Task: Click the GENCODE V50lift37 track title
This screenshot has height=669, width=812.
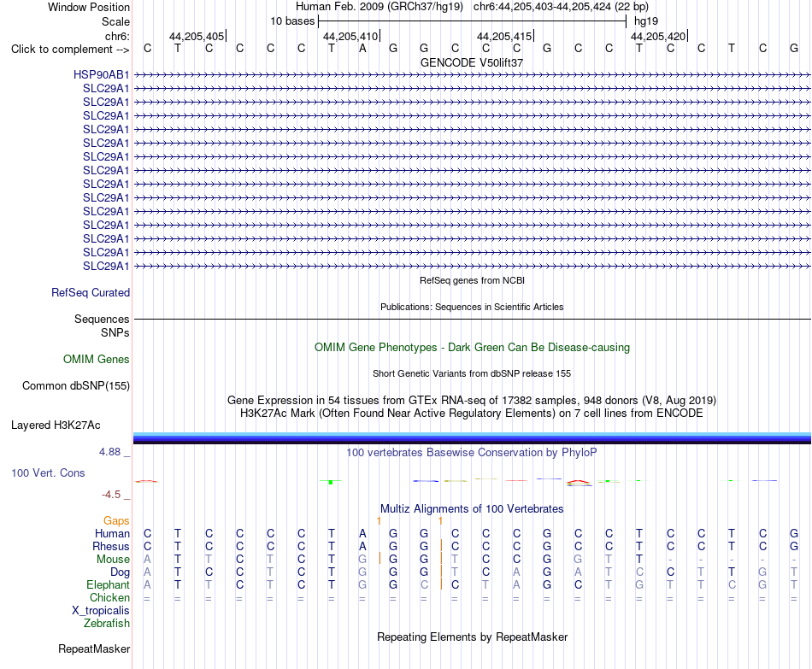Action: (472, 62)
